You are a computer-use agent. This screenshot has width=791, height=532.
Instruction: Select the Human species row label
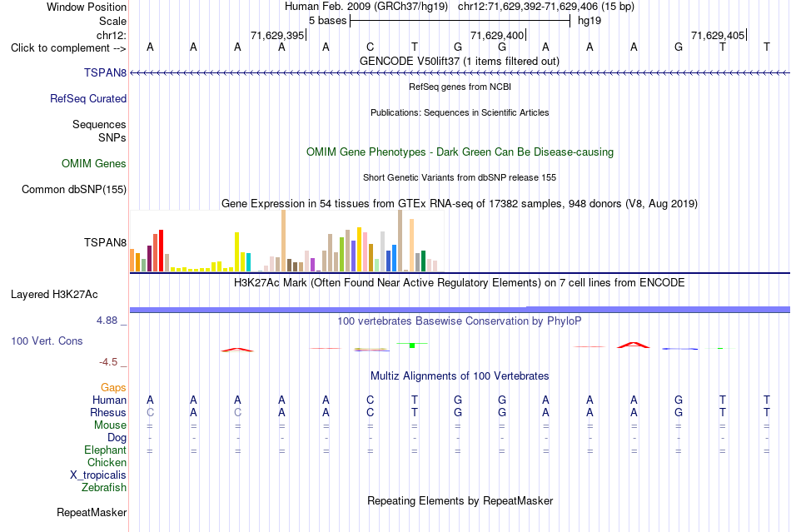pyautogui.click(x=109, y=400)
